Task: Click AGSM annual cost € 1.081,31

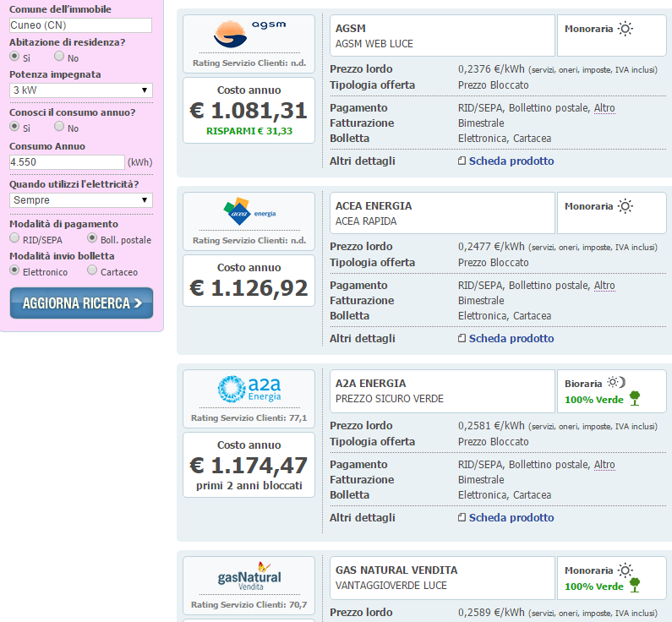Action: click(x=249, y=111)
